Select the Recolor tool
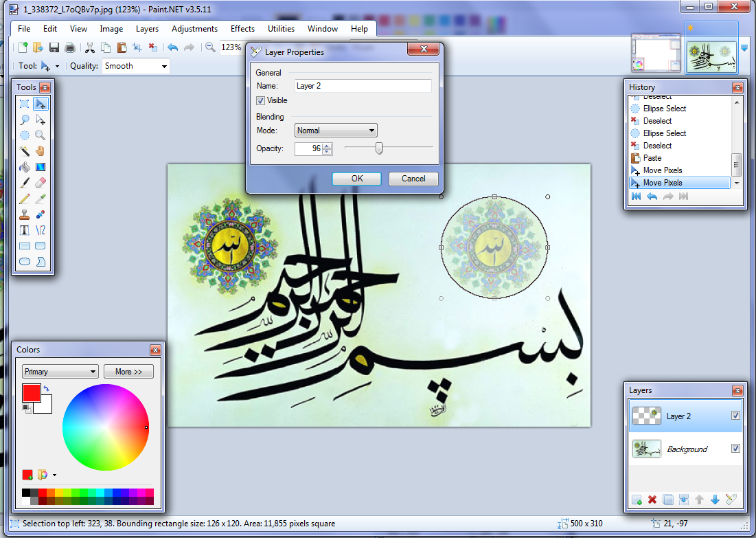The width and height of the screenshot is (756, 538). click(x=41, y=214)
